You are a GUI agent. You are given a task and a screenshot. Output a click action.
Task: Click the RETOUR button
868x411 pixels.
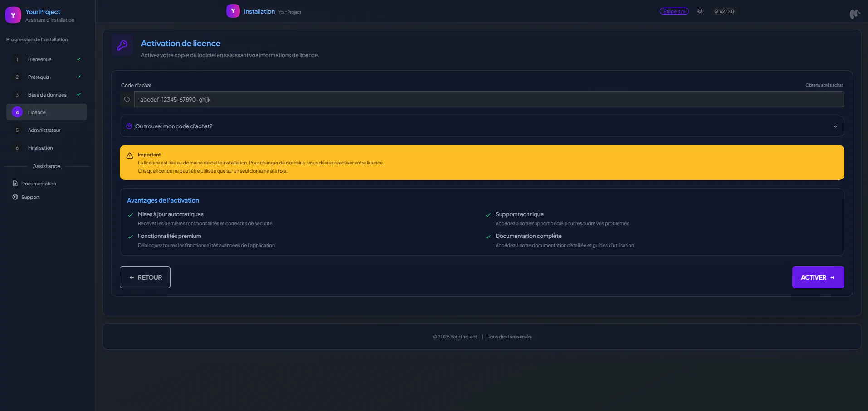(x=145, y=277)
